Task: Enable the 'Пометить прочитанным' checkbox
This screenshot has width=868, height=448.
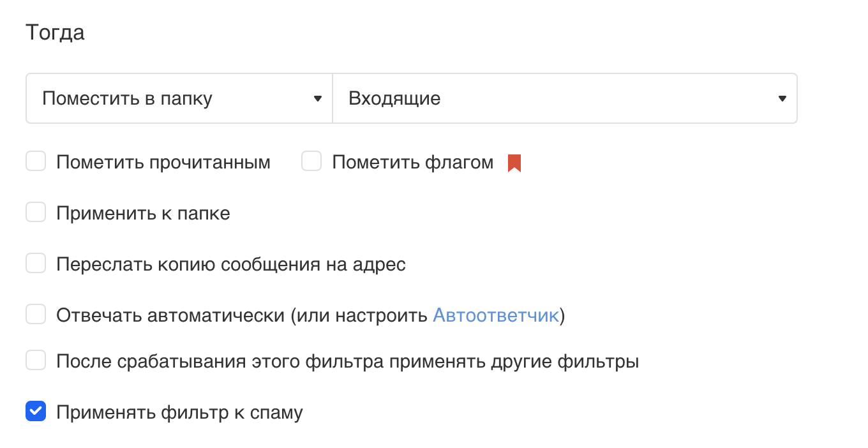Action: click(36, 161)
